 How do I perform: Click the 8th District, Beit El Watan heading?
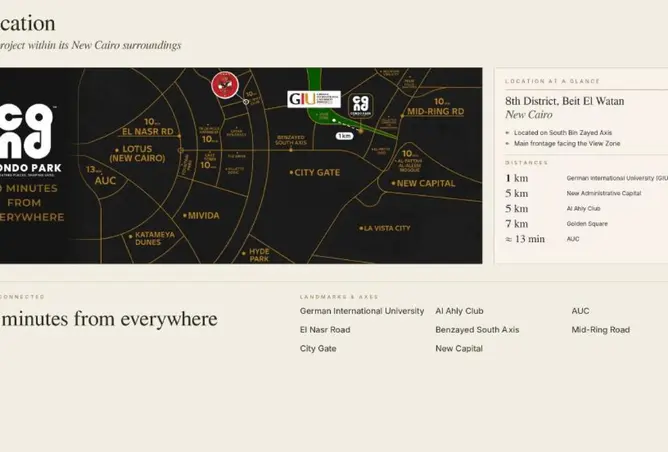(564, 101)
